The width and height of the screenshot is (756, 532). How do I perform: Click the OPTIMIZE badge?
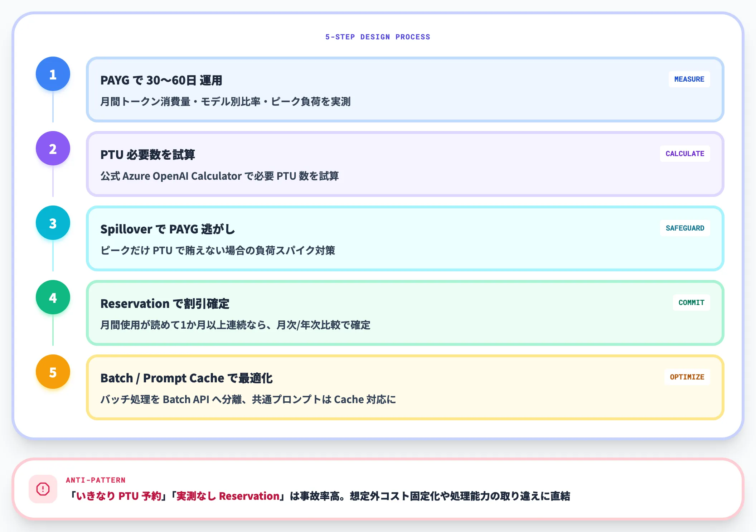(687, 377)
